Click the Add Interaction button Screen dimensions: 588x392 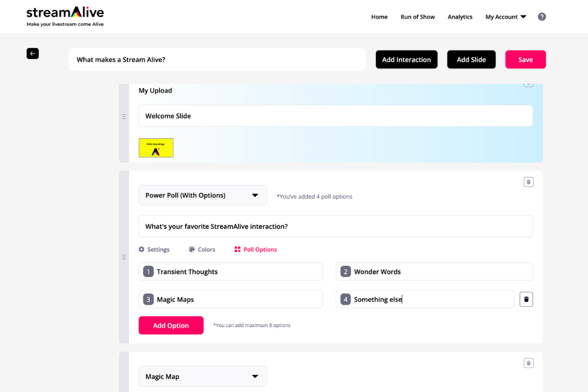(x=407, y=59)
